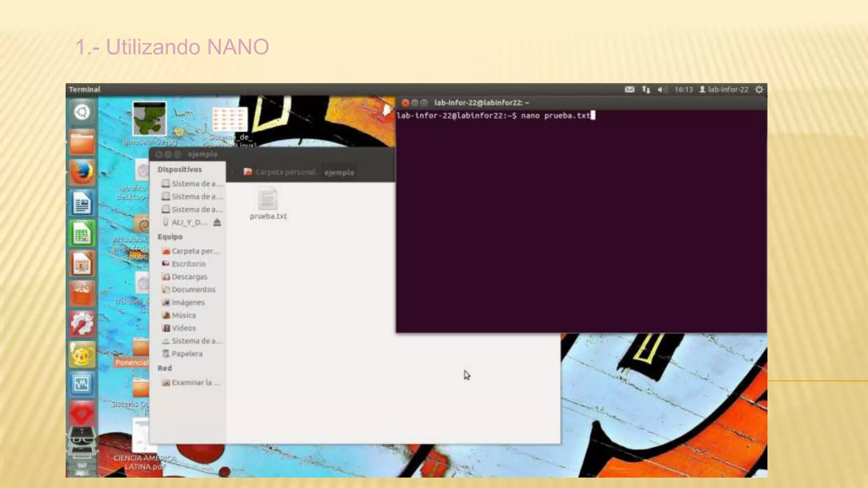Select the Ponencial folder on desktop

[132, 352]
